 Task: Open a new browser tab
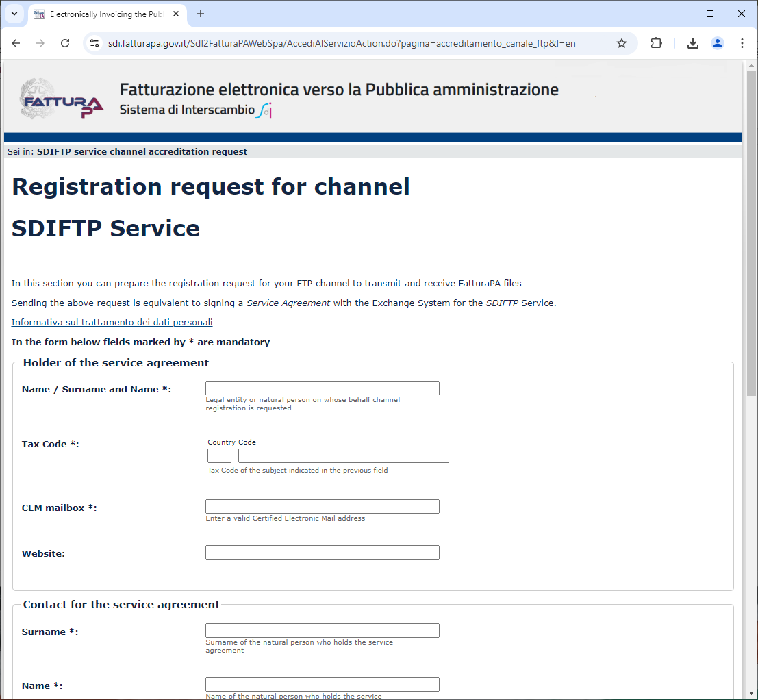click(201, 14)
